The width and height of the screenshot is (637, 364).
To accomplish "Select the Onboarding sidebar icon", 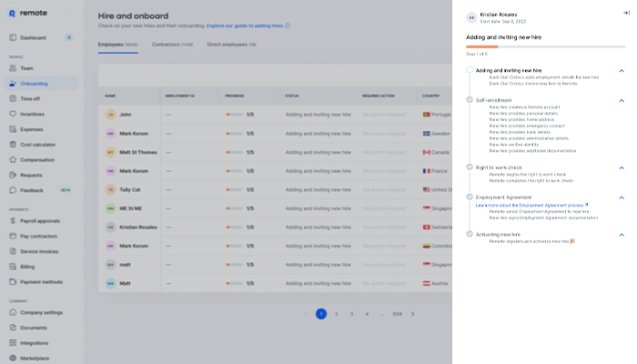I will coord(13,84).
